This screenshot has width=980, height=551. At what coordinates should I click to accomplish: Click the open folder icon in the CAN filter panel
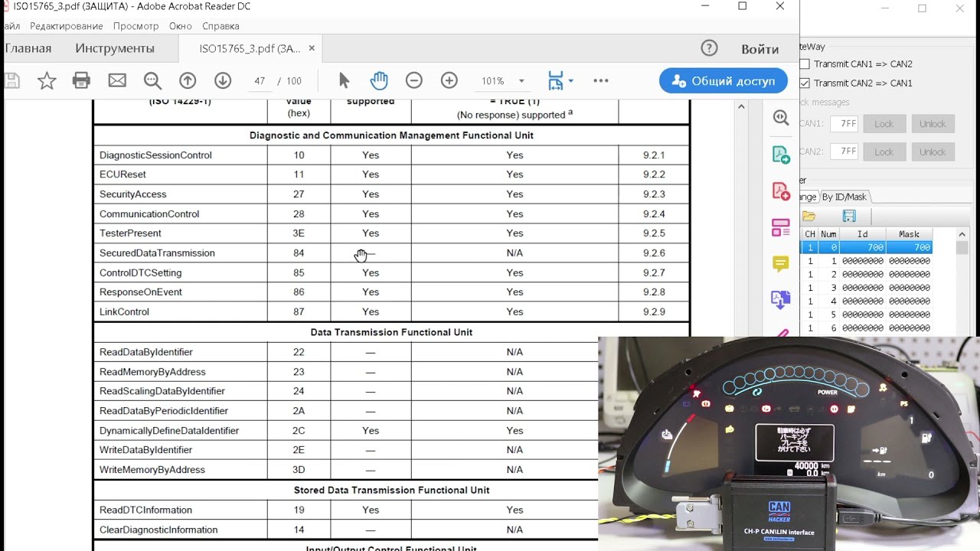pyautogui.click(x=809, y=217)
